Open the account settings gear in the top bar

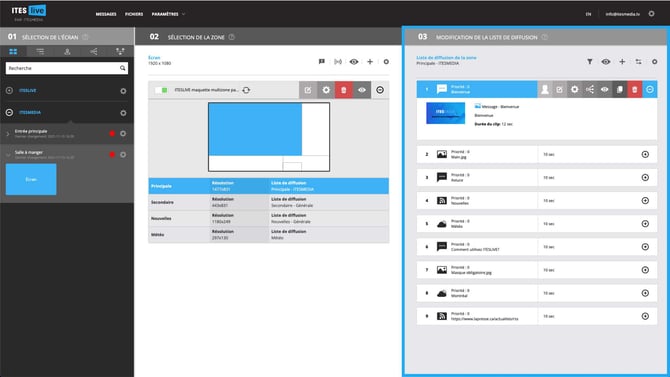click(651, 14)
